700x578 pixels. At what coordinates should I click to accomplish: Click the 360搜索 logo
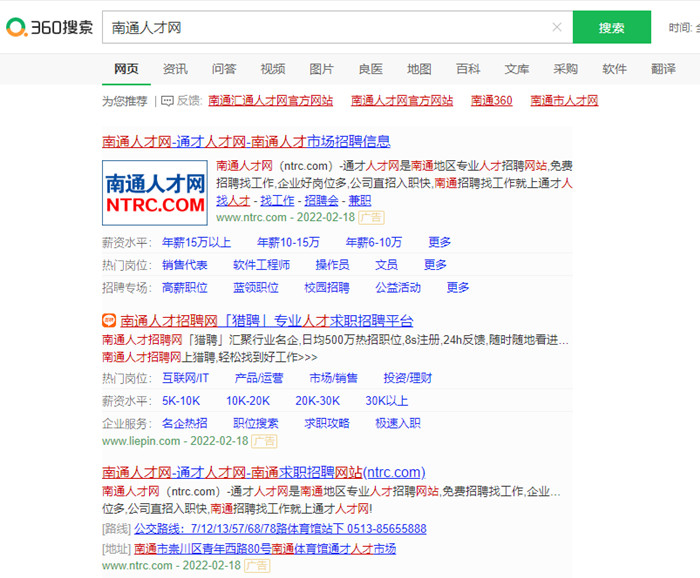coord(49,27)
